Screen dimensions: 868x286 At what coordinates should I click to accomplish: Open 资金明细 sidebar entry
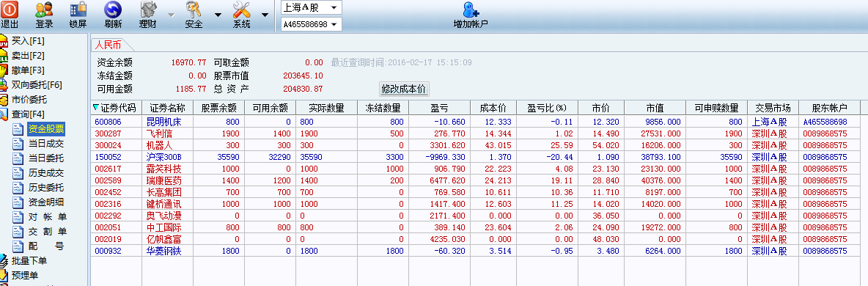(x=46, y=202)
